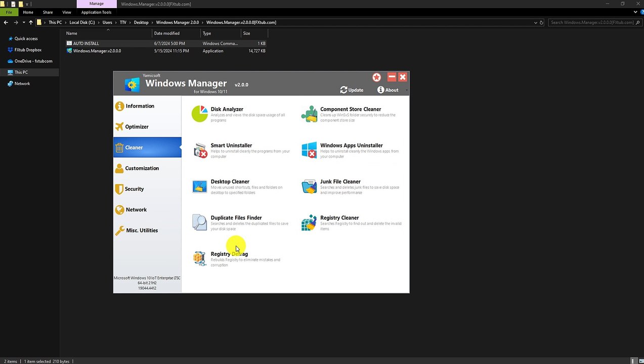Screen dimensions: 644x364
Task: Open Explorer Share tab
Action: (48, 12)
